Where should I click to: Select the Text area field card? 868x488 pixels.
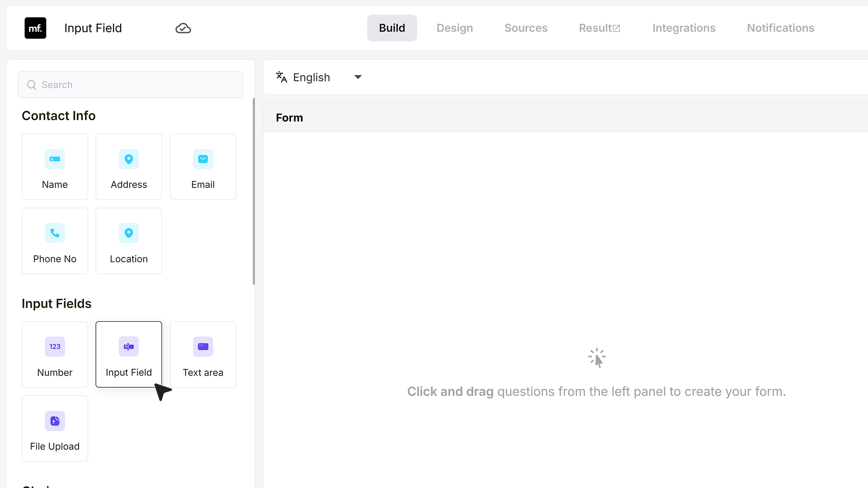(203, 354)
